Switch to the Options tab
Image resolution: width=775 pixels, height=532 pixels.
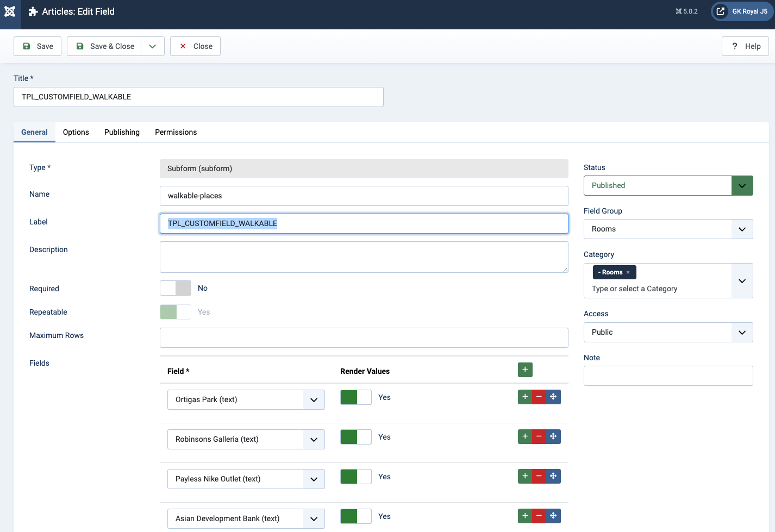pos(76,132)
